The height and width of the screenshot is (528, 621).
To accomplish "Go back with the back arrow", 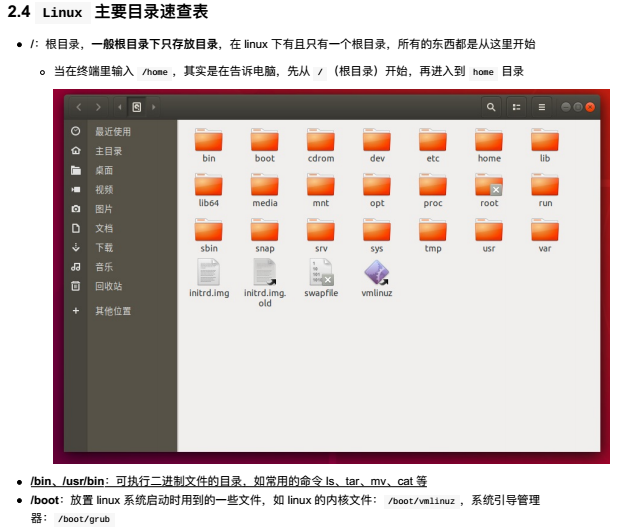I will click(x=79, y=107).
